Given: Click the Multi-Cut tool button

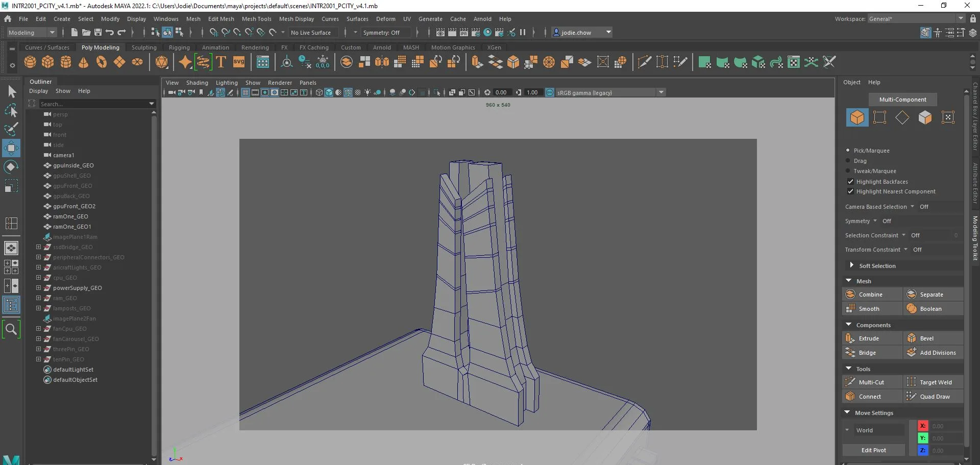Looking at the screenshot, I should 872,382.
